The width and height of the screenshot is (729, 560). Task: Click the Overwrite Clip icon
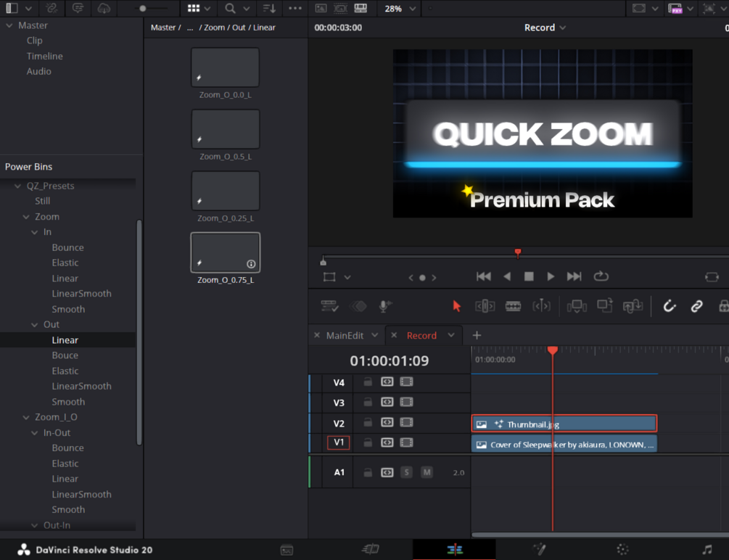tap(604, 305)
